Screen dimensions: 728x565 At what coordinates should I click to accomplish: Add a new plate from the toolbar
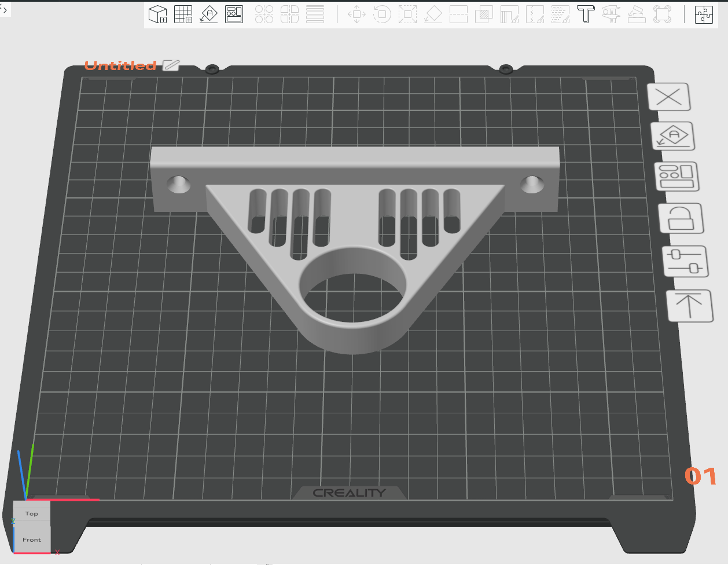tap(183, 14)
